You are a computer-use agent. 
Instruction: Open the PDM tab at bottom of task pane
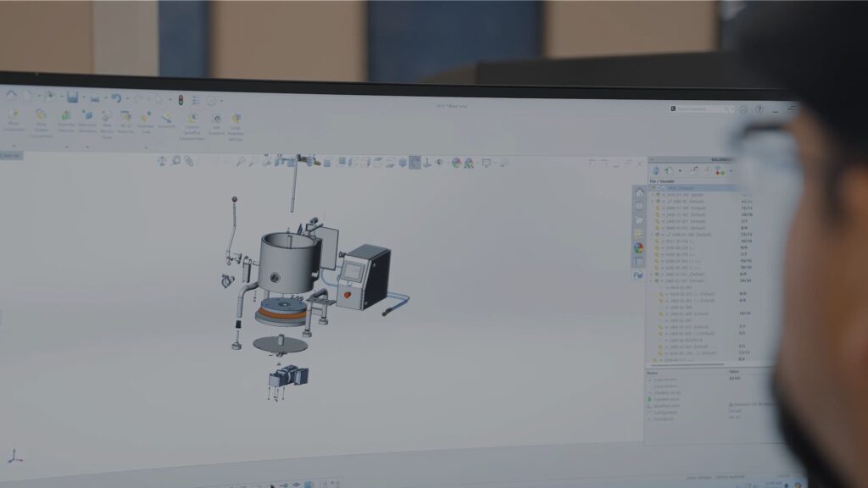pos(637,274)
